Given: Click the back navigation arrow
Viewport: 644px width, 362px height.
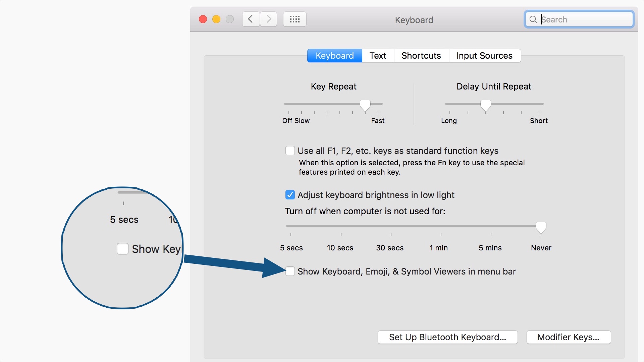Looking at the screenshot, I should pos(251,19).
